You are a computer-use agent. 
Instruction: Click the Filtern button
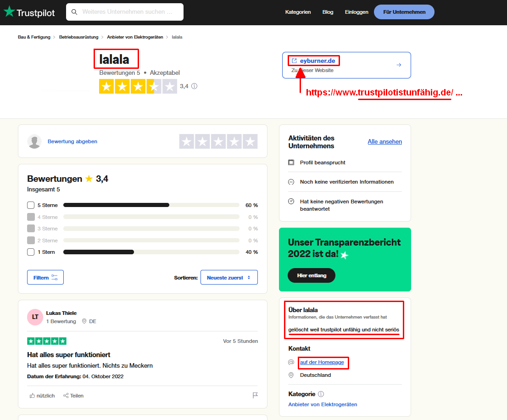tap(45, 277)
